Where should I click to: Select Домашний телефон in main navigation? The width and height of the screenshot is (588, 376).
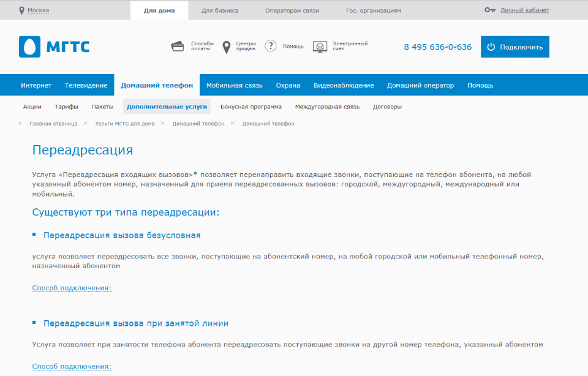(x=157, y=86)
